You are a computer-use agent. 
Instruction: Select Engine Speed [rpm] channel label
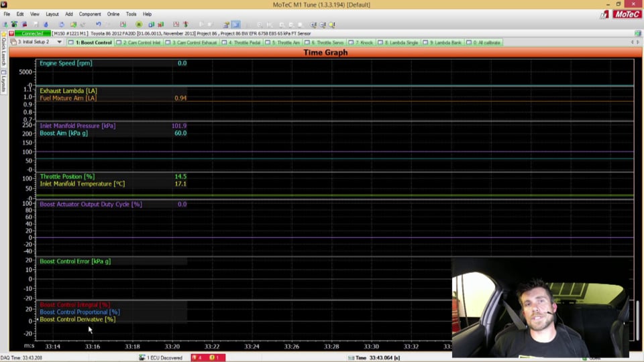click(66, 63)
